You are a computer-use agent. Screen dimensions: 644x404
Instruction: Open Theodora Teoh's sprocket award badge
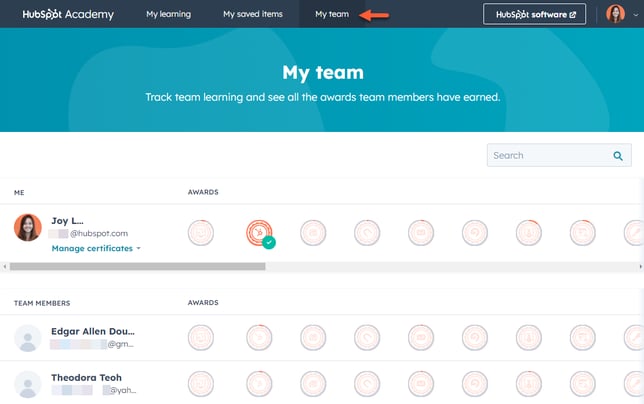click(259, 384)
